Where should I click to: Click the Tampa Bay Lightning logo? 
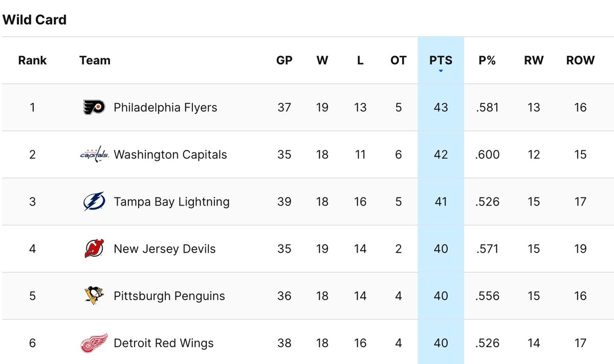coord(94,201)
